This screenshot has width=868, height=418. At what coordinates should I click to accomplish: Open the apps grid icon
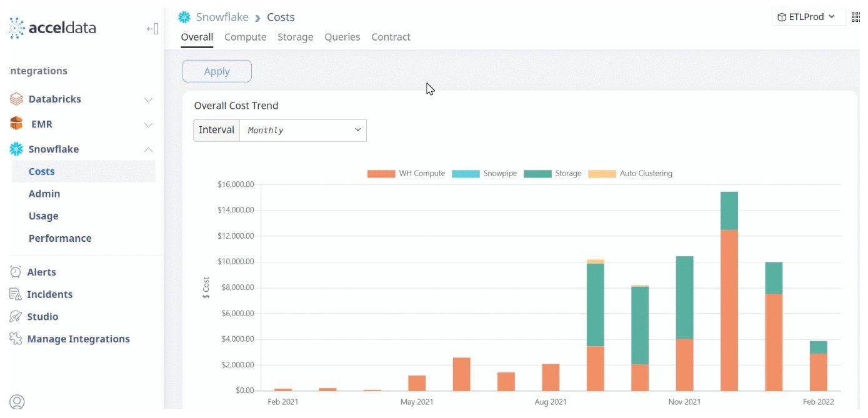click(856, 17)
